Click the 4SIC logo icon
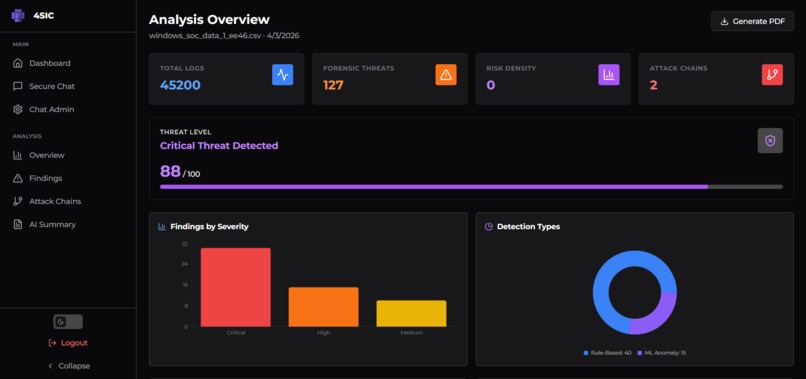 pyautogui.click(x=18, y=15)
